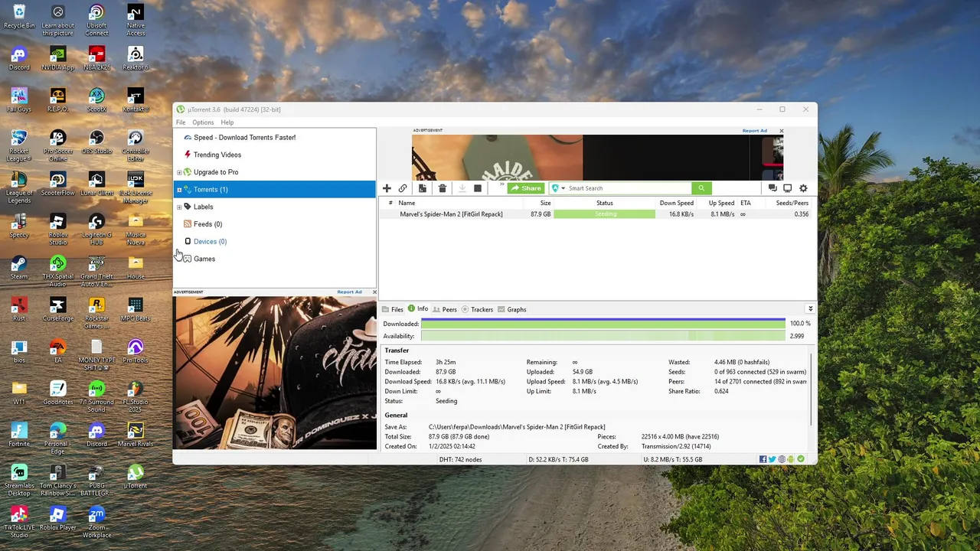Open the FL Studio 2025 desktop icon

tap(136, 393)
